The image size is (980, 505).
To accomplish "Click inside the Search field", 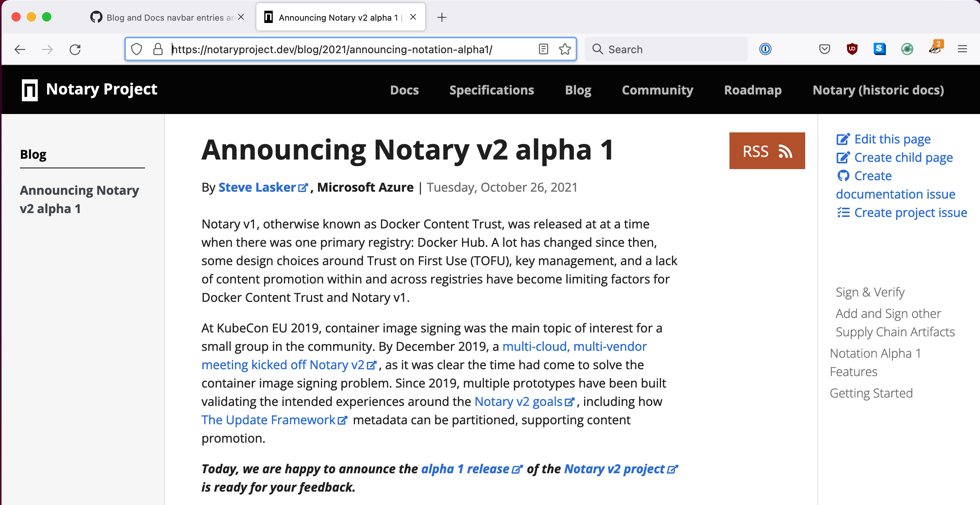I will tap(666, 49).
